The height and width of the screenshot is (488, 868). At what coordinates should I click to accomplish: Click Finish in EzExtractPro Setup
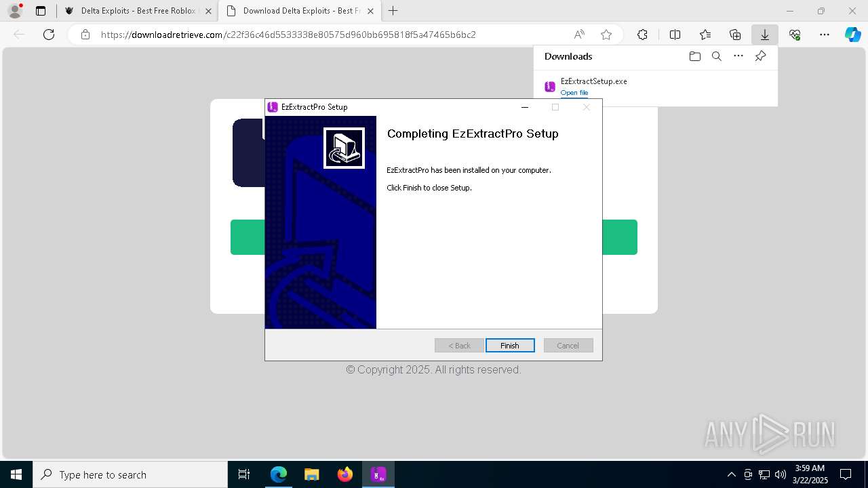[x=510, y=346]
